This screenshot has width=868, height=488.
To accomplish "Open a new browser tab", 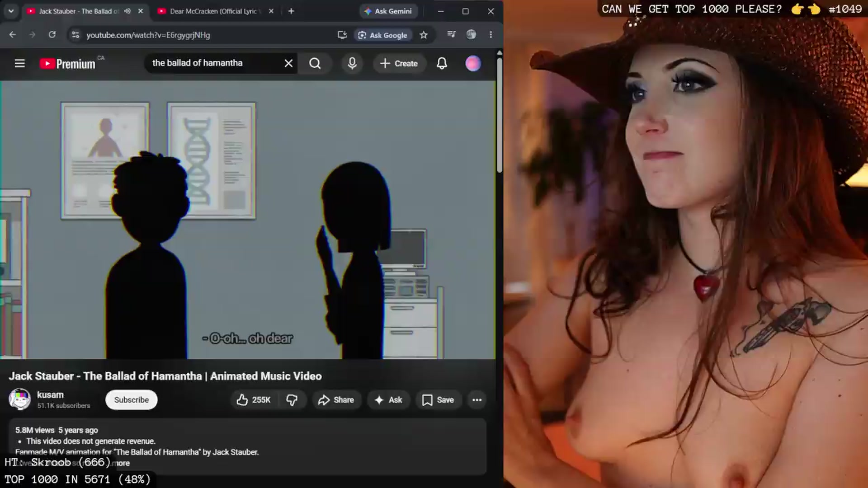I will coord(291,11).
